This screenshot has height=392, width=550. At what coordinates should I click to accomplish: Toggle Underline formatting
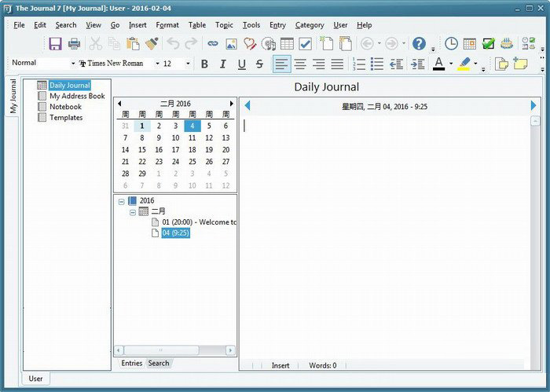[x=241, y=64]
